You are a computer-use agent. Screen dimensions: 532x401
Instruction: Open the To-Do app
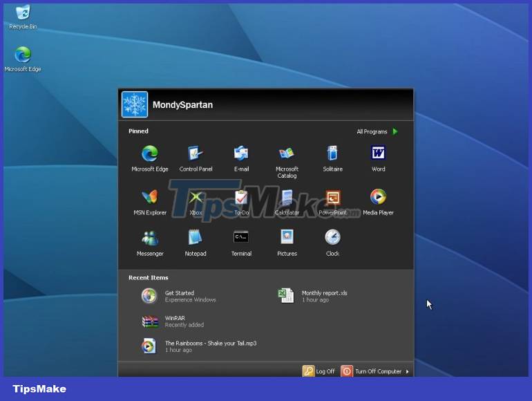[241, 203]
